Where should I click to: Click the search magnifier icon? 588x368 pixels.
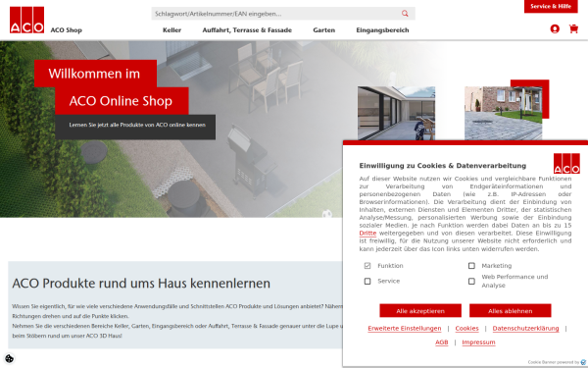pyautogui.click(x=405, y=14)
